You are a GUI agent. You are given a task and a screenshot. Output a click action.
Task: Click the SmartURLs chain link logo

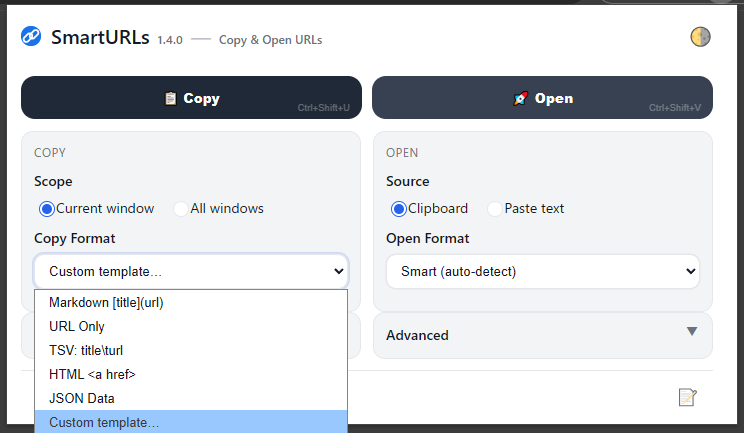click(x=31, y=37)
